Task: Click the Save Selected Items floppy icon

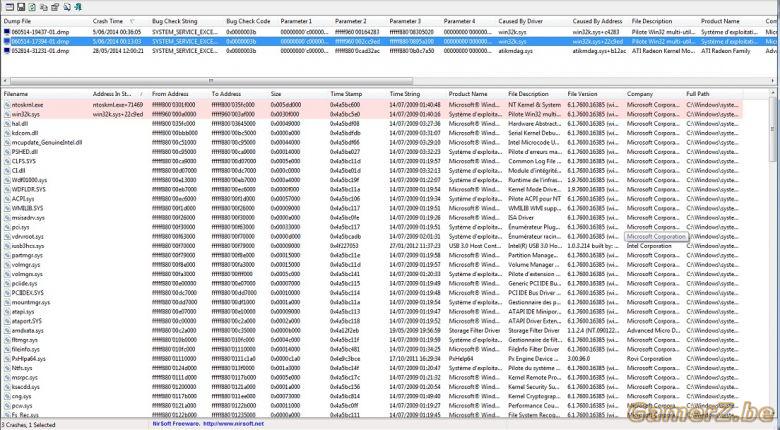Action: coord(21,7)
